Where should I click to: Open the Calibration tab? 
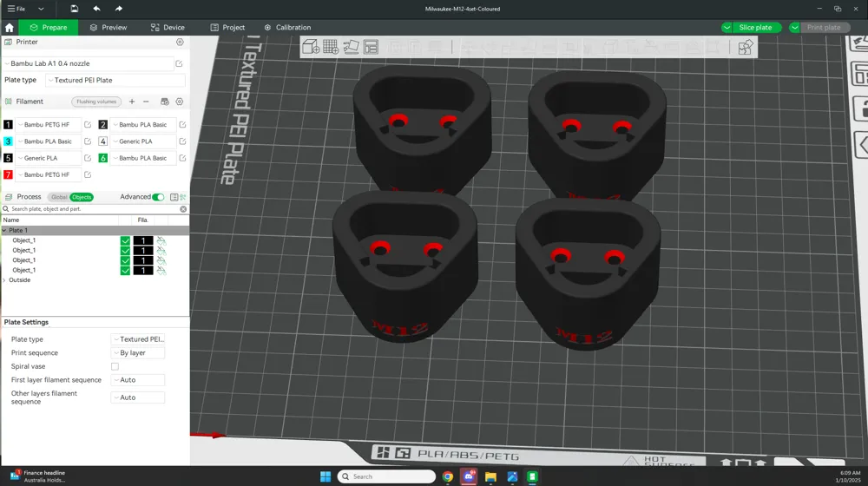click(287, 27)
